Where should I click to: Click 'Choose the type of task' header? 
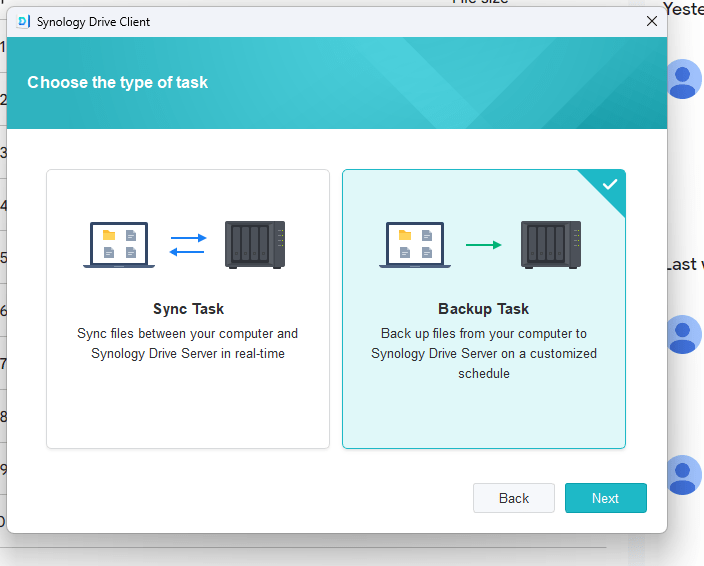(x=118, y=82)
